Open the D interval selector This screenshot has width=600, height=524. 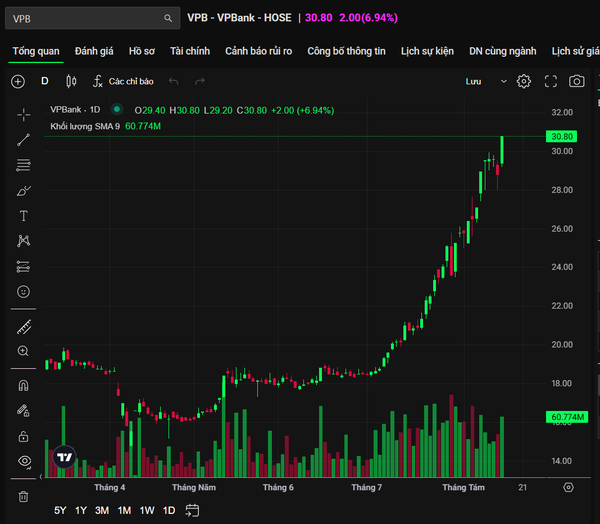45,81
